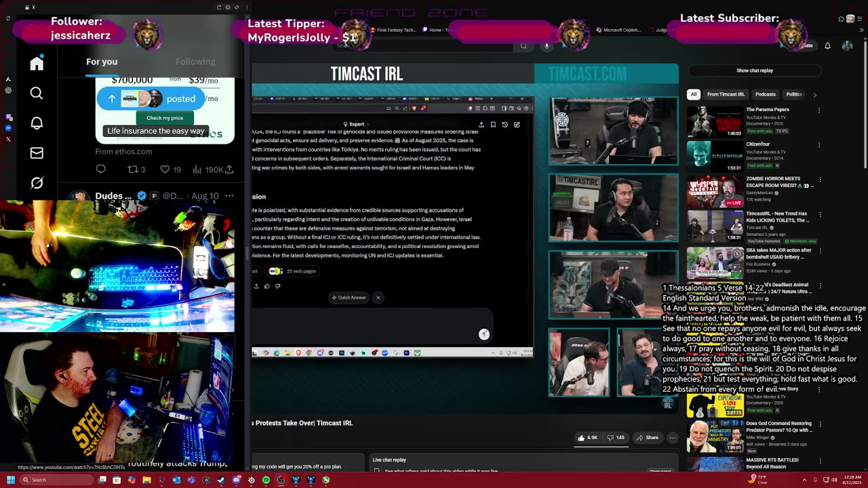
Task: Open Spotify from the taskbar
Action: click(266, 480)
